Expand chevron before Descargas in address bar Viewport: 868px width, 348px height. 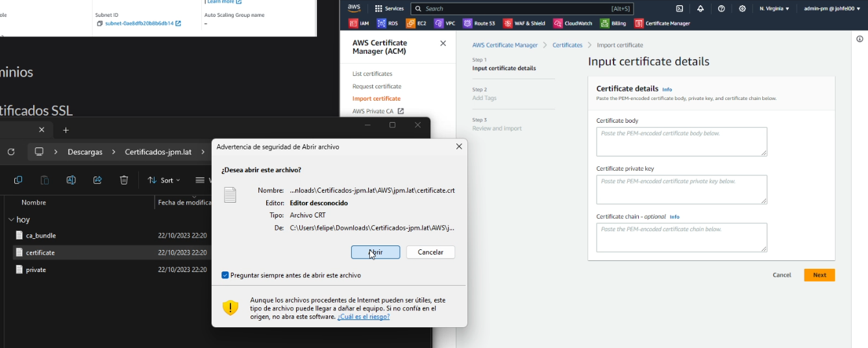[x=55, y=152]
